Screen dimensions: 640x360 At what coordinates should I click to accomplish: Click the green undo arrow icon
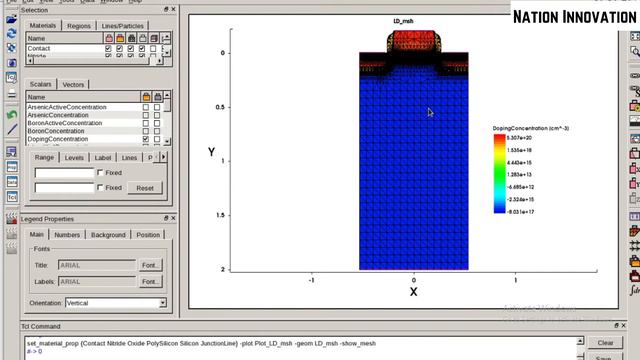[11, 115]
